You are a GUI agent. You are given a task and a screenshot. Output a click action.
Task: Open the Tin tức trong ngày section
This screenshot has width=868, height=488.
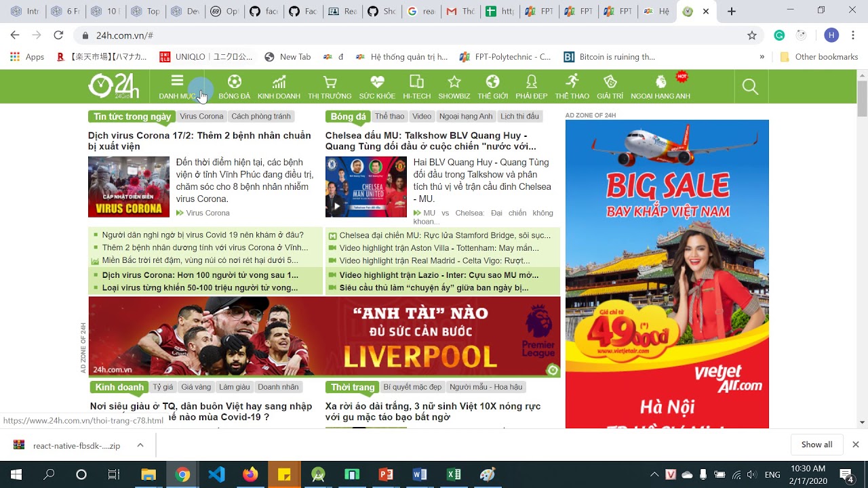[132, 117]
